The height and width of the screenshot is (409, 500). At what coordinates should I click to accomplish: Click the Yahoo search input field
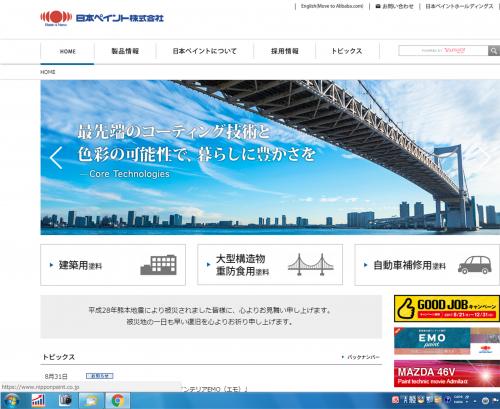(443, 51)
